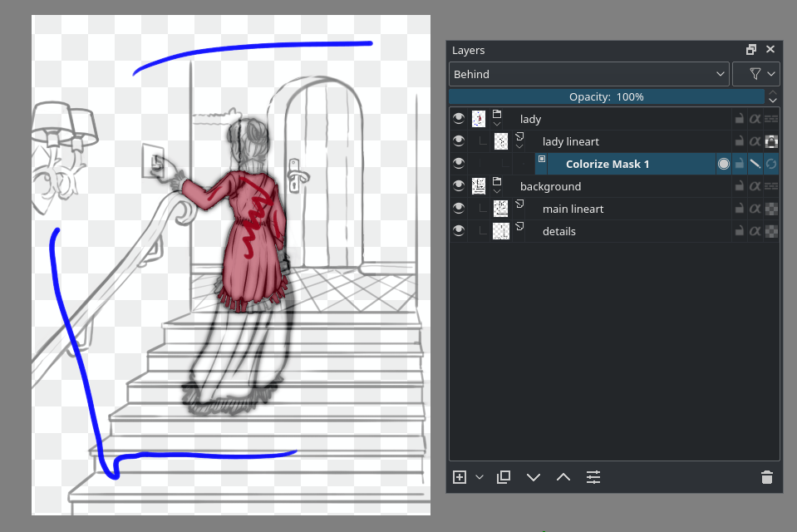
Task: Collapse the lady layer group
Action: [x=496, y=125]
